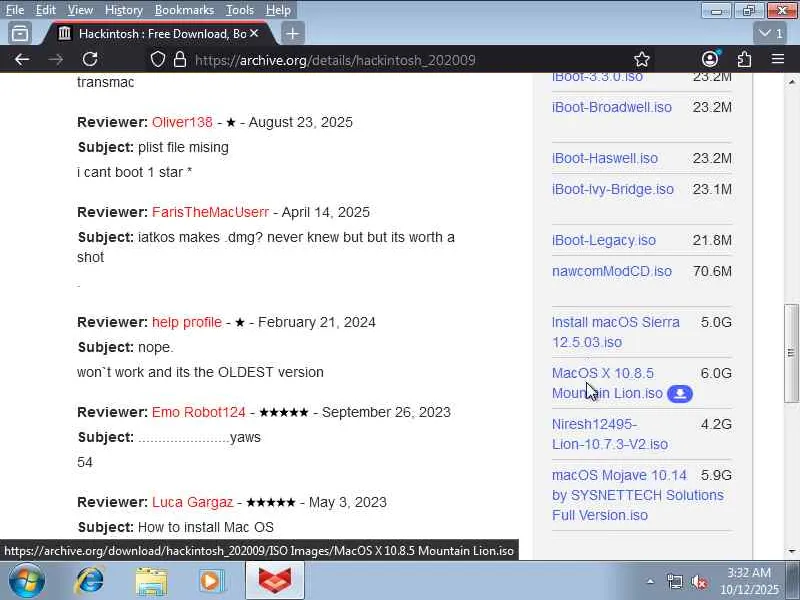Viewport: 800px width, 600px height.
Task: Open the hamburger application menu
Action: (x=778, y=60)
